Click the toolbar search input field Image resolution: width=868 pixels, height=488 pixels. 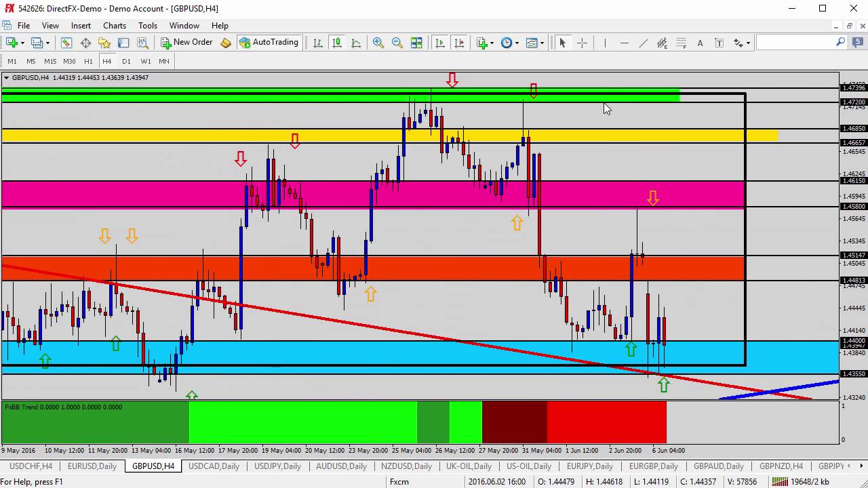click(x=795, y=42)
